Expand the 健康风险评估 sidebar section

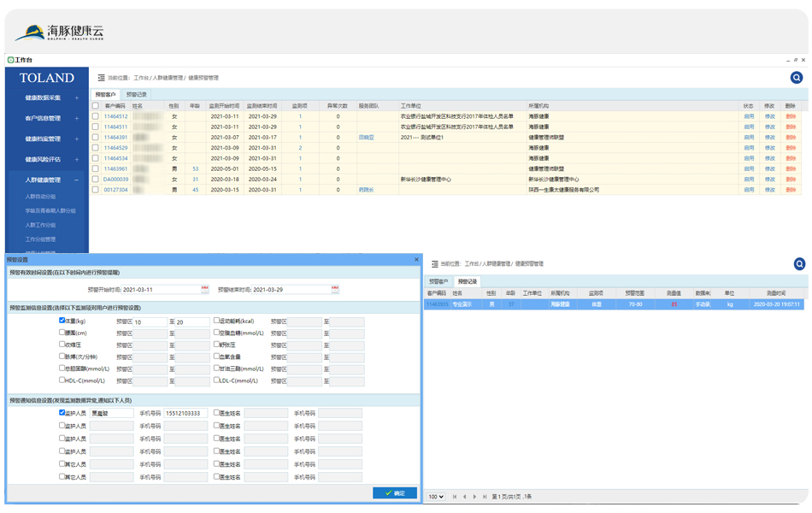click(x=77, y=159)
